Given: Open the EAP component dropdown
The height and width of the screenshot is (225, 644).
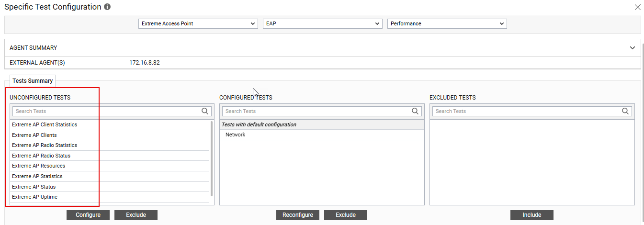Looking at the screenshot, I should (322, 23).
